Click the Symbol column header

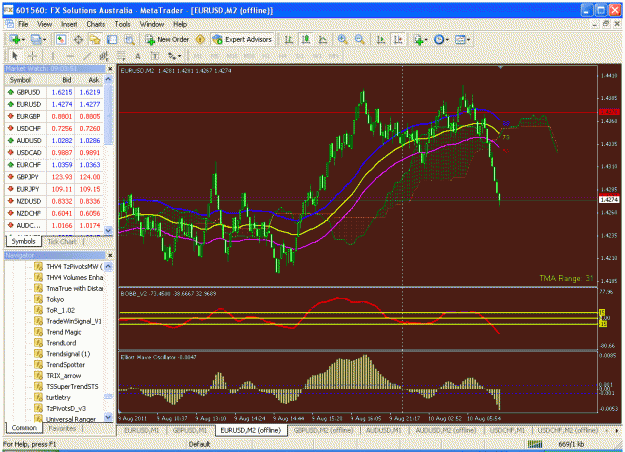coord(26,80)
